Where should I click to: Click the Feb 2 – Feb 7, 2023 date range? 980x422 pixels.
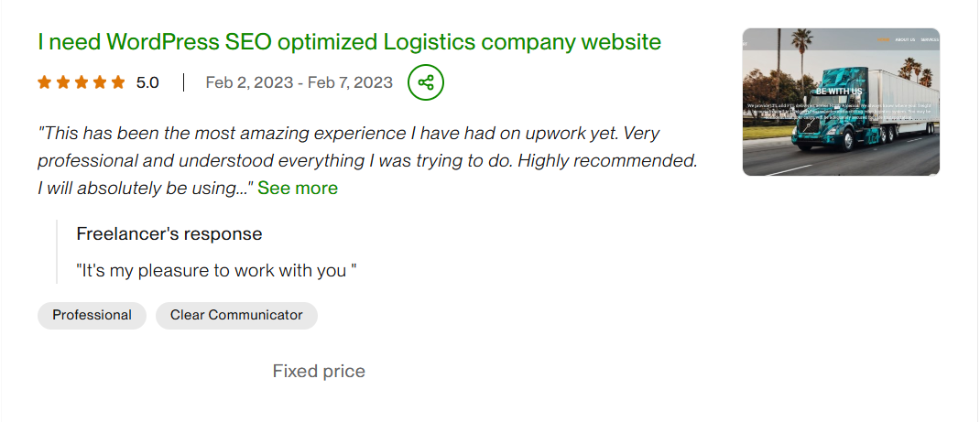click(299, 82)
